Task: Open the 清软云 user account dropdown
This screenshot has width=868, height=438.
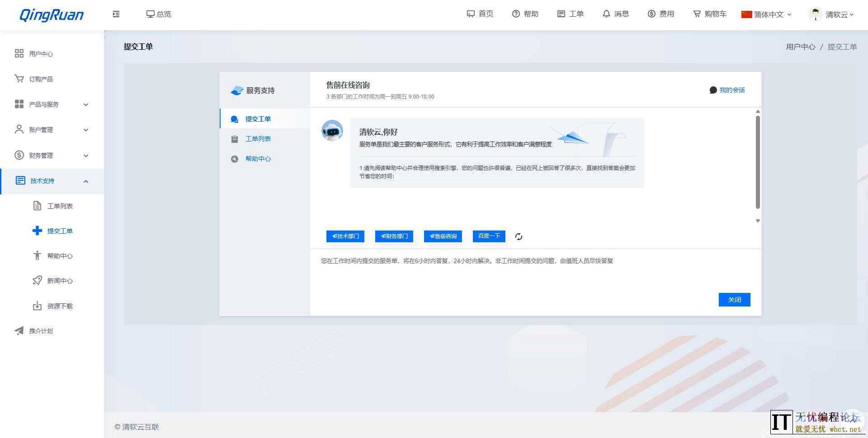Action: 831,14
